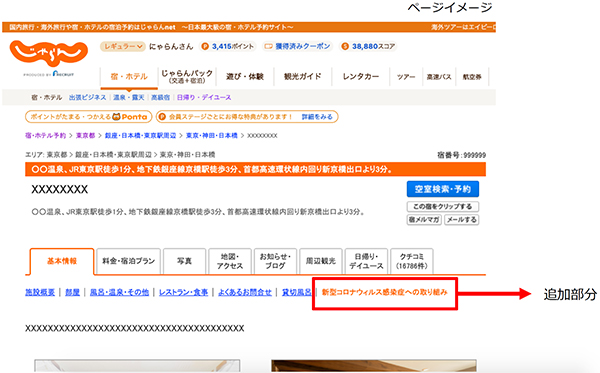Open 東京都 breadcrumb link
This screenshot has height=373, width=600.
[x=85, y=135]
